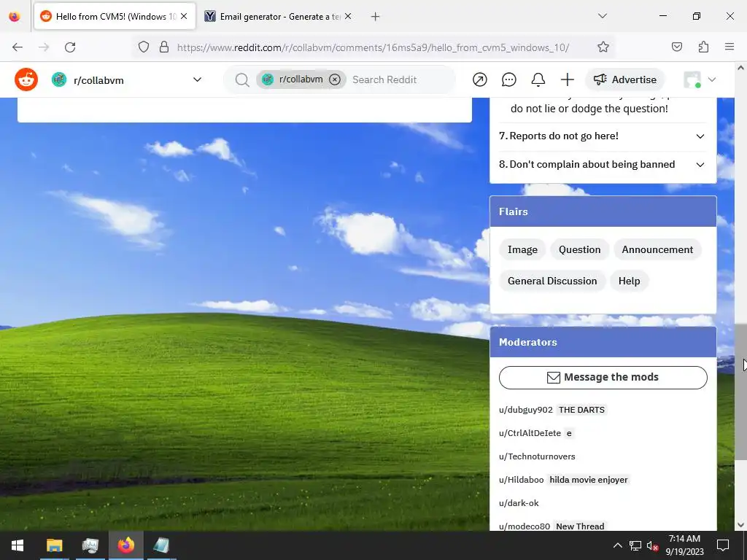
Task: Close the Hello from CVM5 tab
Action: pos(184,16)
